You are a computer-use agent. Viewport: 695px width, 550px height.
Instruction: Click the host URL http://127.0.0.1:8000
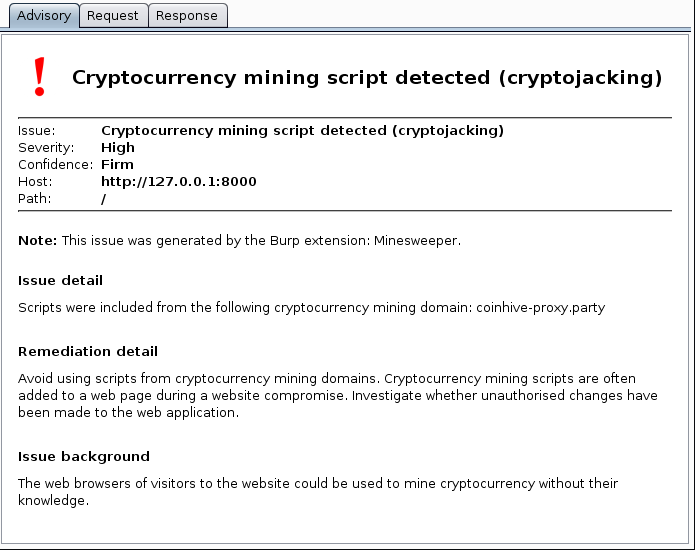(x=179, y=181)
